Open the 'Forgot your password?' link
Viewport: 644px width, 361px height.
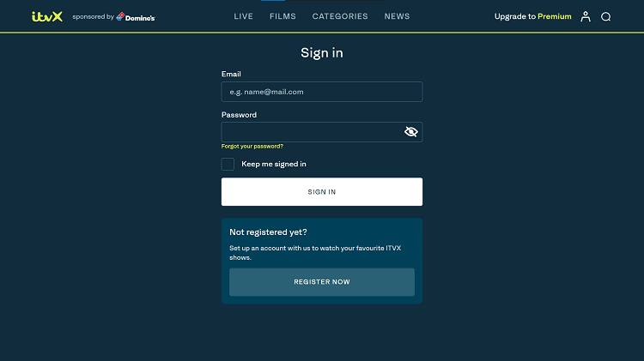252,147
